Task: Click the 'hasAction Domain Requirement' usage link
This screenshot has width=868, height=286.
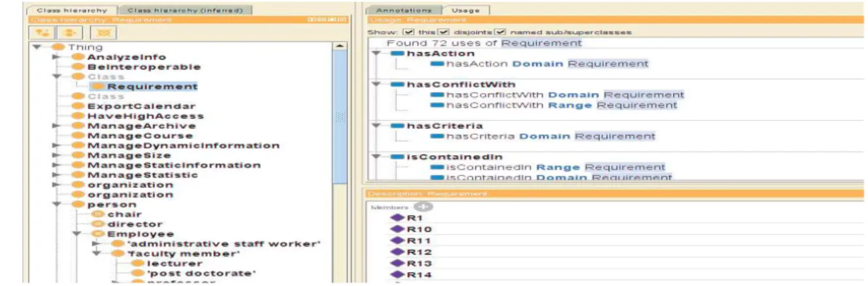Action: 547,63
